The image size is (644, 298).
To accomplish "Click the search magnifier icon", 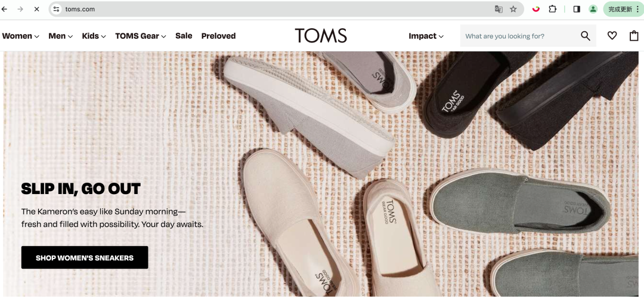I will pyautogui.click(x=586, y=36).
